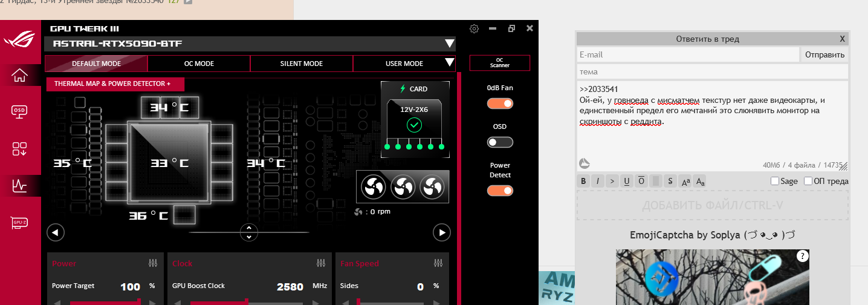
Task: Open Power panel slider settings icon
Action: click(152, 263)
